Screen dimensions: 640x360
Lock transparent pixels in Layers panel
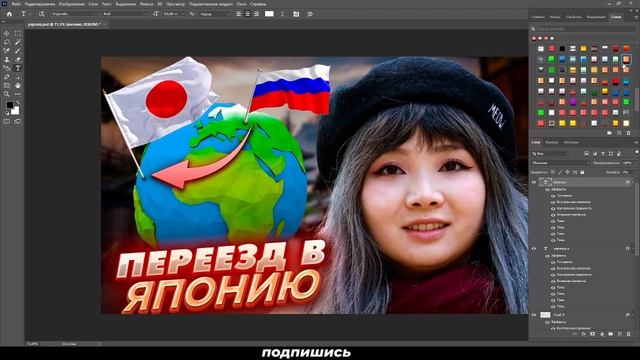pos(553,172)
